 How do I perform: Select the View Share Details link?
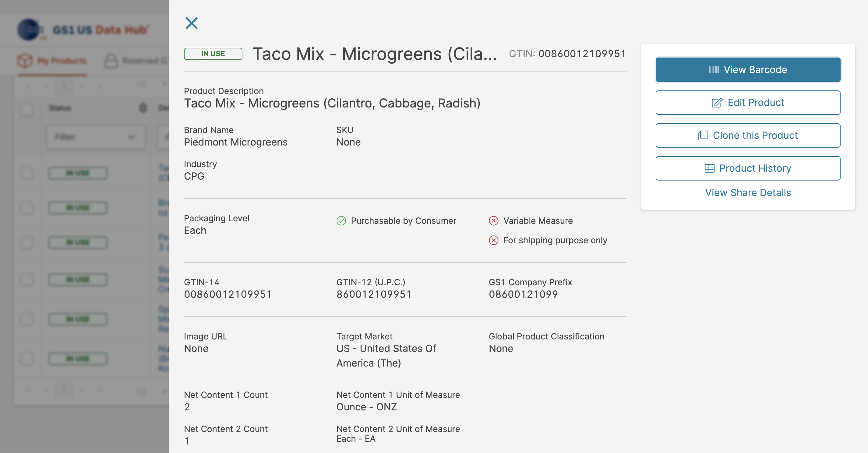click(x=748, y=192)
